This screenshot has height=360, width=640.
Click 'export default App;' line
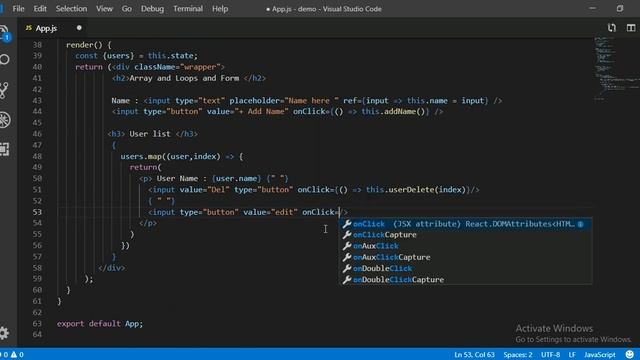[x=100, y=323]
